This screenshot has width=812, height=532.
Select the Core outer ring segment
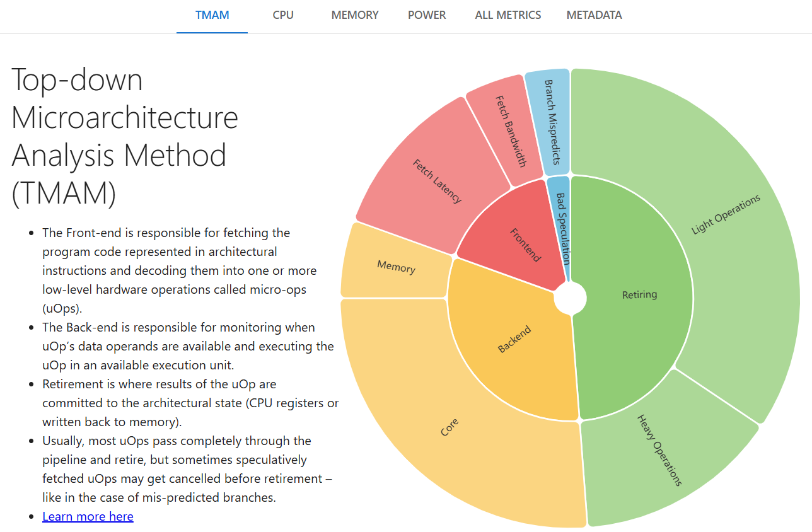coord(449,427)
